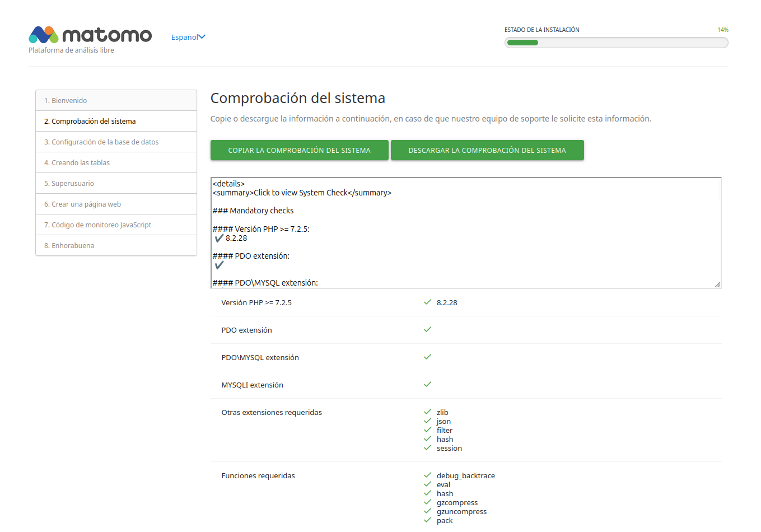The height and width of the screenshot is (532, 761).
Task: Click the checkmark next to zlib
Action: pos(427,412)
